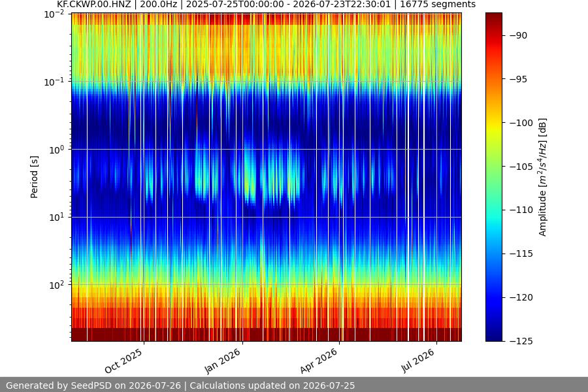Click 'Generated by SeedPSD on 2026-07-26' footer text
This screenshot has width=588, height=392.
(x=93, y=385)
